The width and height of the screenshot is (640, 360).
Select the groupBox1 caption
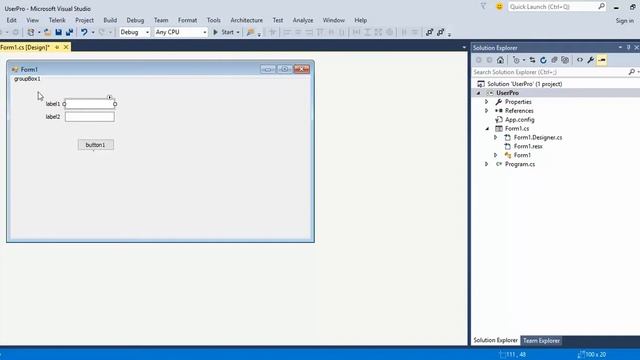pyautogui.click(x=27, y=79)
